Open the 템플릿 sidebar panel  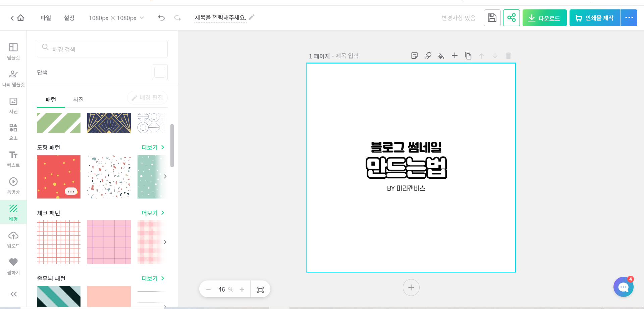(13, 51)
